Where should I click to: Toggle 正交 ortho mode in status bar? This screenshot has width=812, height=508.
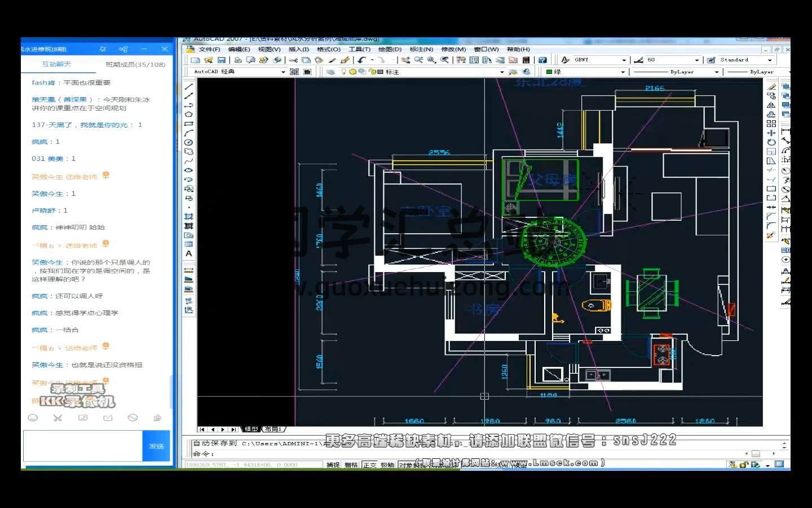369,465
